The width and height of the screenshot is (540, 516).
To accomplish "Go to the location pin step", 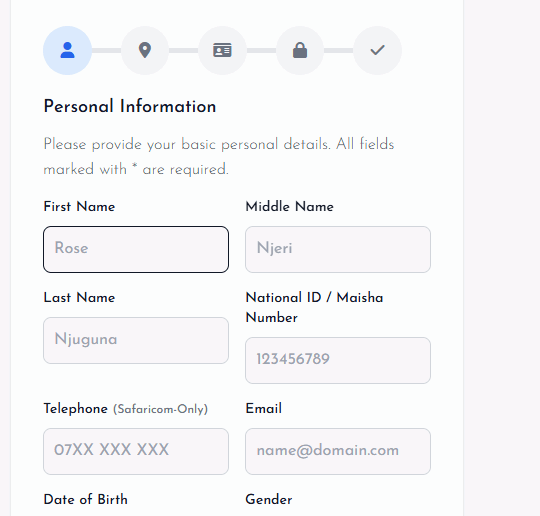I will click(x=145, y=50).
